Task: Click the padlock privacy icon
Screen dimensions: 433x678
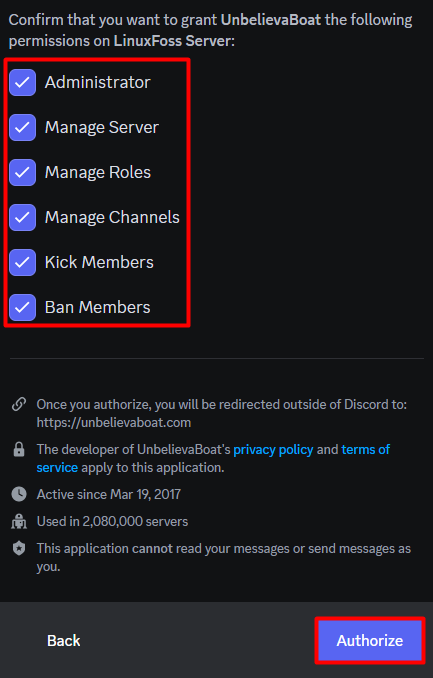Action: pyautogui.click(x=19, y=450)
